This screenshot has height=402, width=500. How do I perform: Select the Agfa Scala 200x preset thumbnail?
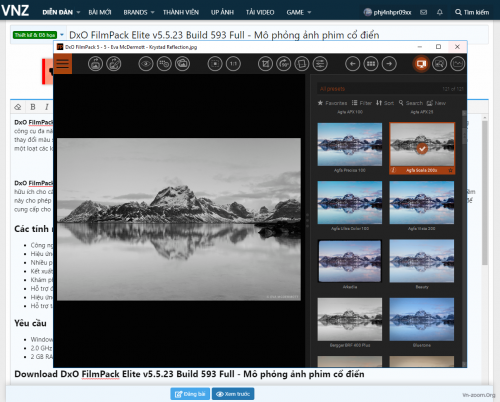tap(422, 144)
